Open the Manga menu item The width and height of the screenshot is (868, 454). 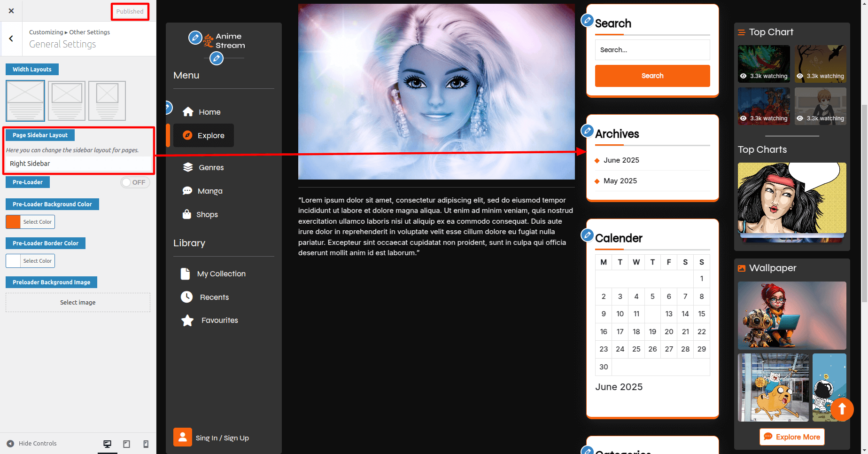pos(210,191)
